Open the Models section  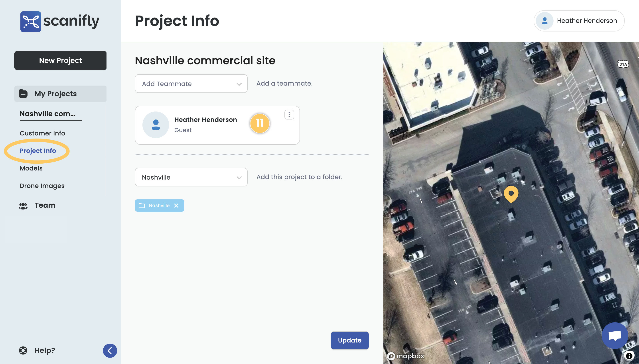pyautogui.click(x=31, y=168)
